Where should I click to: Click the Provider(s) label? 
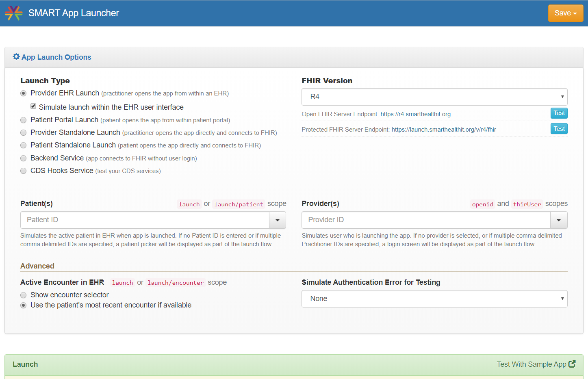(x=321, y=204)
